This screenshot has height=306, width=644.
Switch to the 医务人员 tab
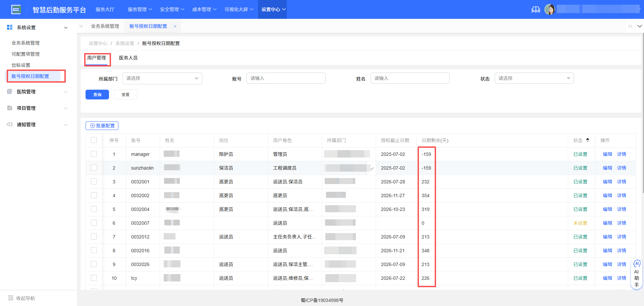tap(128, 58)
